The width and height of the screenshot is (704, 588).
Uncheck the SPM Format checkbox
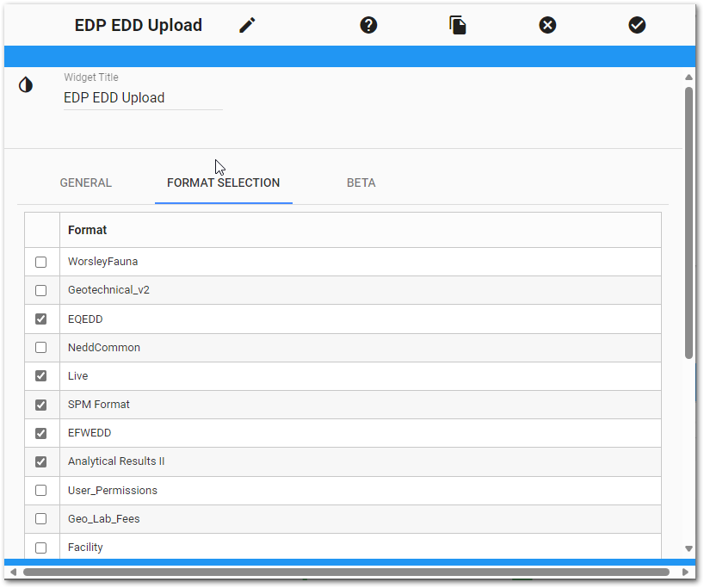pos(40,404)
